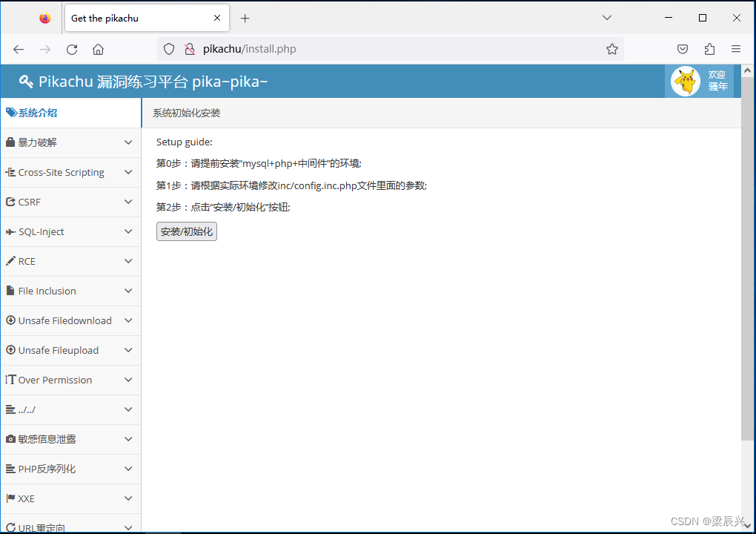This screenshot has height=534, width=756.
Task: Click the 欢迎 骚年 welcome text
Action: click(x=717, y=81)
